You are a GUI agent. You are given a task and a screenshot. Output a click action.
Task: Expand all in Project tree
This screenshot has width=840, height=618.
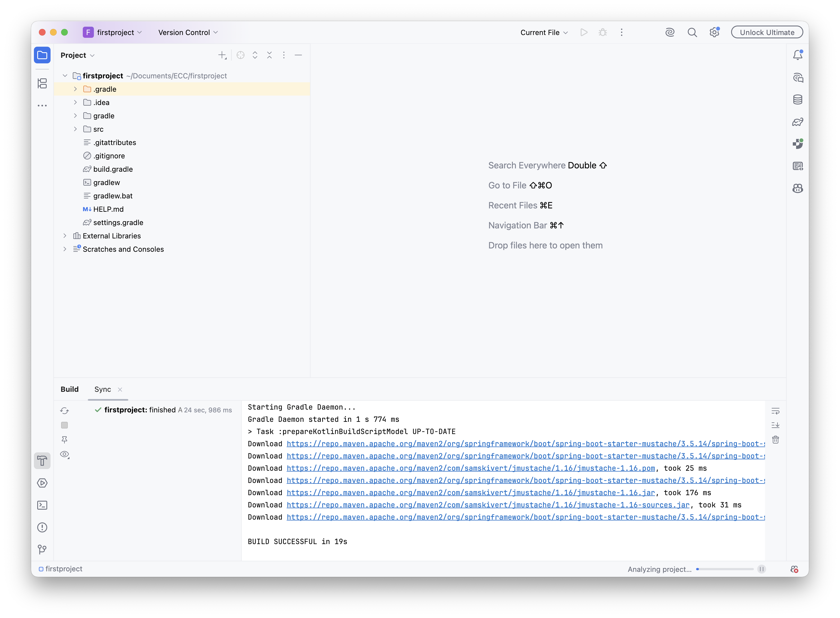pyautogui.click(x=255, y=55)
